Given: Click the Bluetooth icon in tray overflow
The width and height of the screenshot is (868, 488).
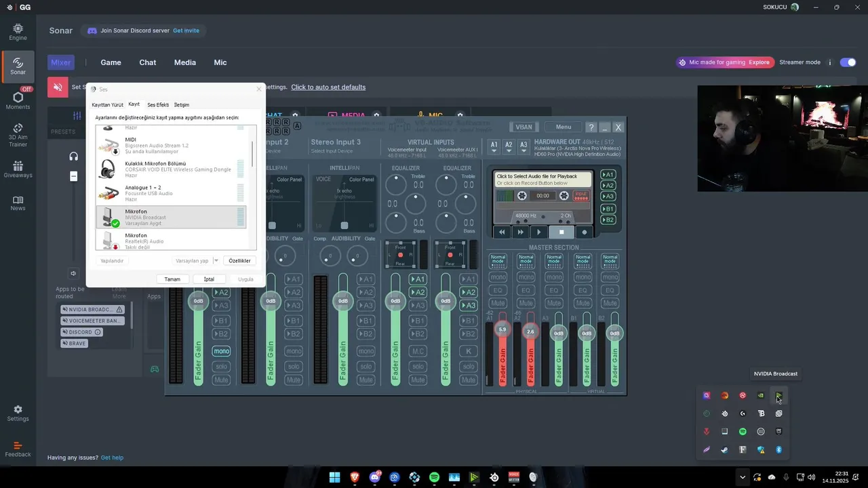Looking at the screenshot, I should click(778, 449).
